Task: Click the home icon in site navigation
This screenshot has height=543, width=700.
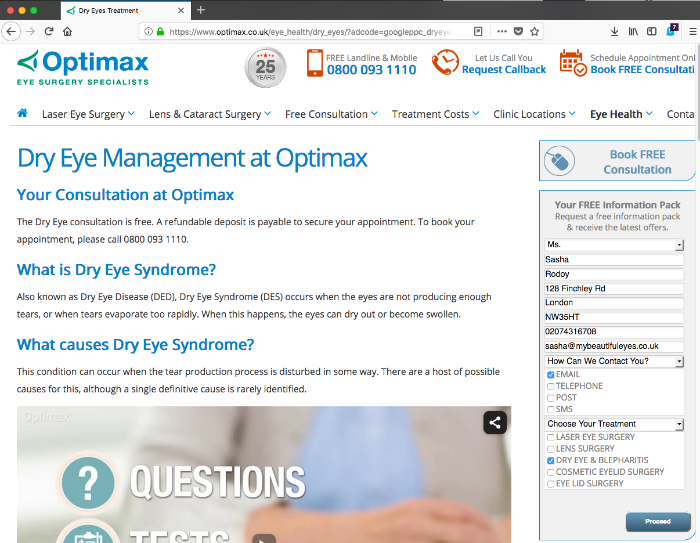Action: click(22, 113)
